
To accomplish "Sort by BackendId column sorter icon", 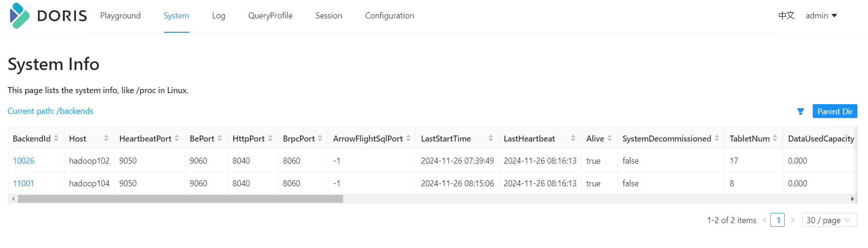I will [56, 138].
